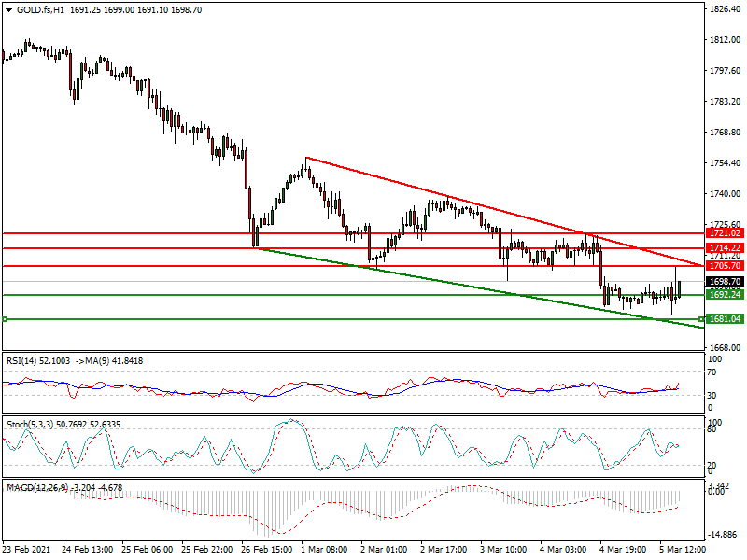
Task: Click the 1783.20 price scale value
Action: coord(726,102)
